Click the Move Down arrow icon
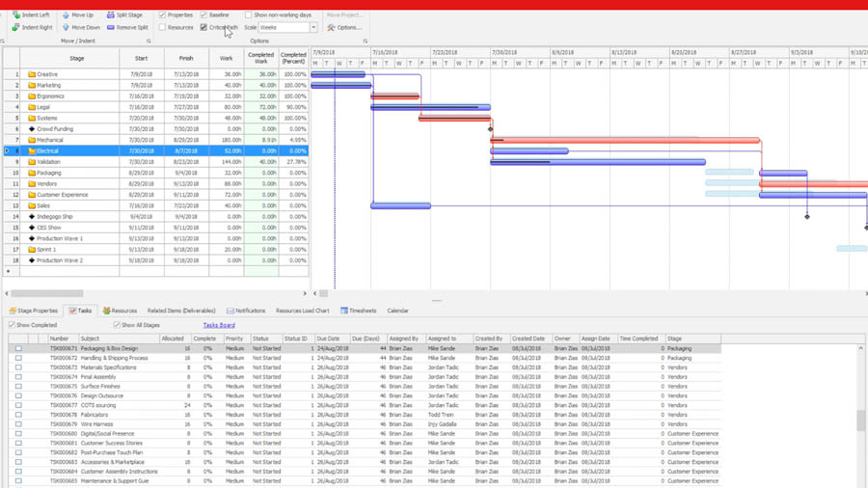 tap(66, 28)
